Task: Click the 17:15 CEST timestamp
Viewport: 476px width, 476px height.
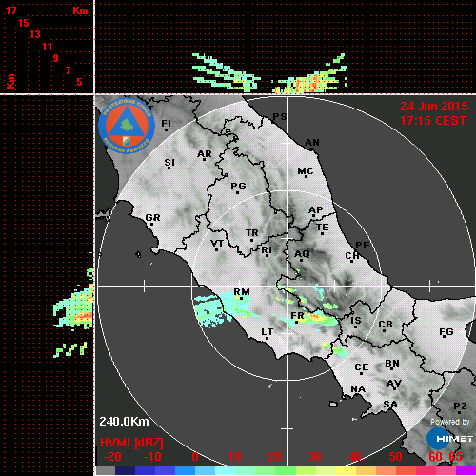Action: click(433, 121)
